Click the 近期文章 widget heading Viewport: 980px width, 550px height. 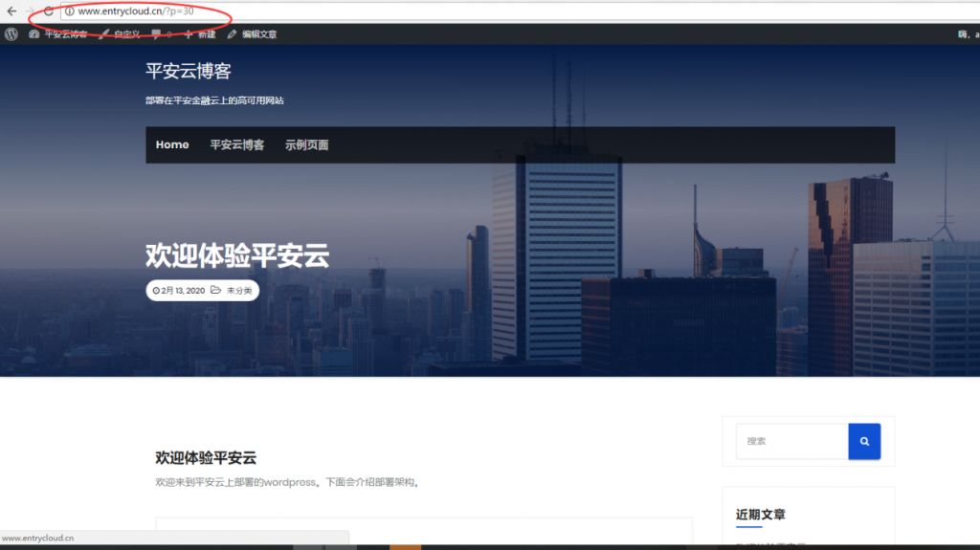[x=760, y=515]
